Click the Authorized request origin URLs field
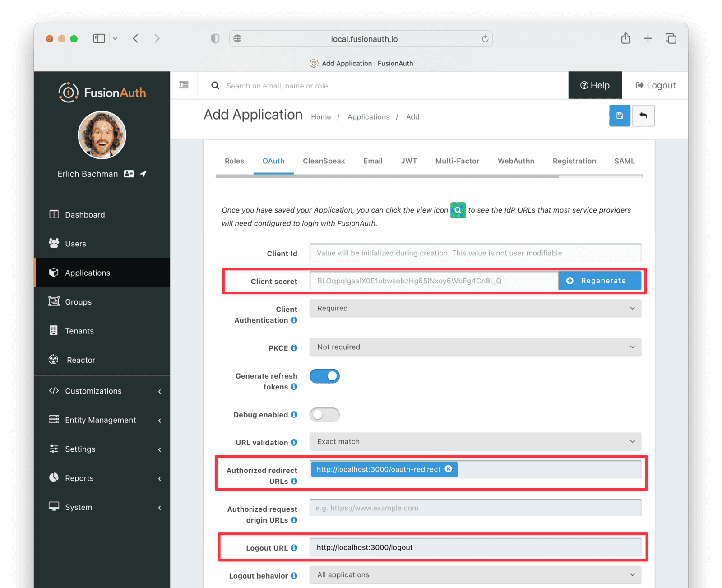Image resolution: width=722 pixels, height=588 pixels. [x=475, y=508]
